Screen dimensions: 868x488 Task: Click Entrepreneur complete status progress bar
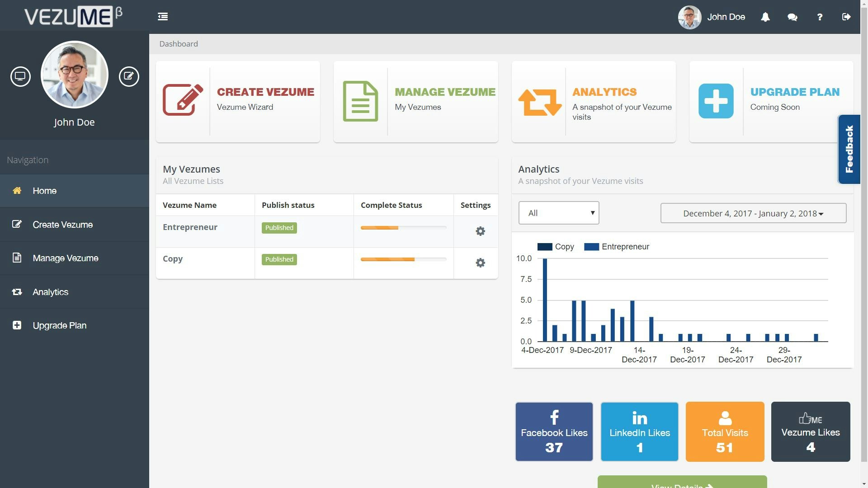click(403, 228)
